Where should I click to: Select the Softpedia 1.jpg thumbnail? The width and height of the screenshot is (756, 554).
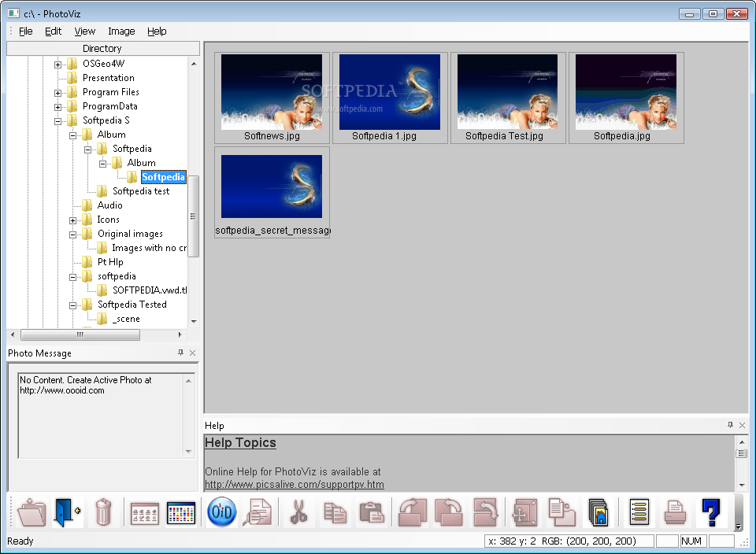coord(390,98)
